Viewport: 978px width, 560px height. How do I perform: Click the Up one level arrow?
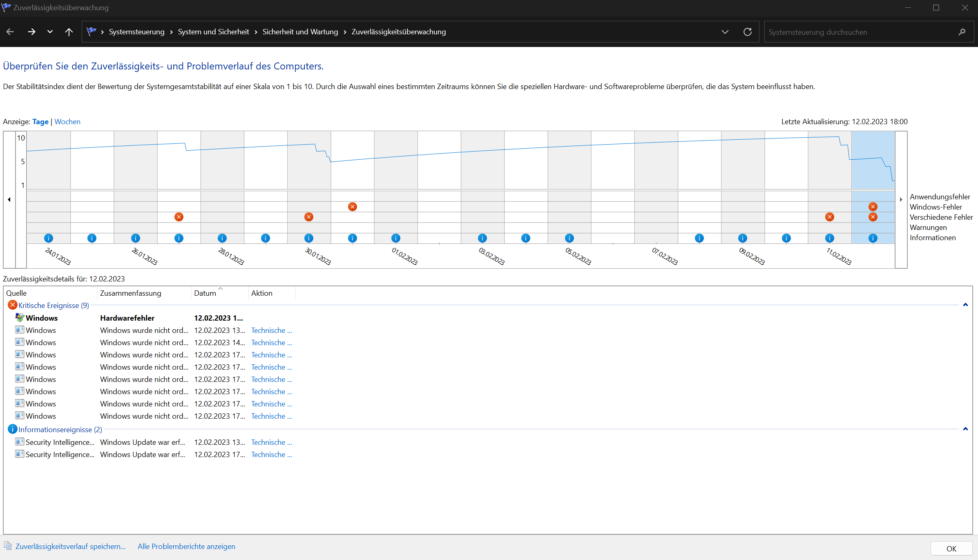[x=69, y=32]
